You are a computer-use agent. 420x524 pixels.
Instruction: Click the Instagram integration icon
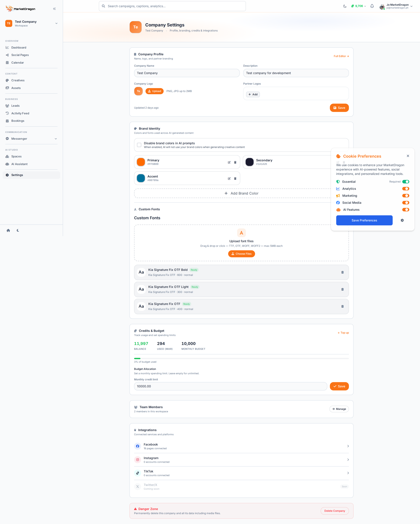tap(138, 460)
